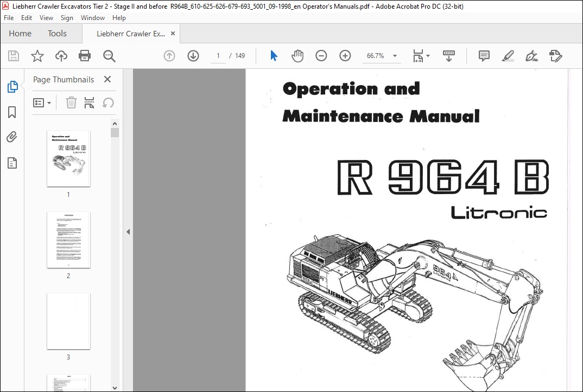
Task: Delete selected page thumbnail trash icon
Action: (x=71, y=103)
